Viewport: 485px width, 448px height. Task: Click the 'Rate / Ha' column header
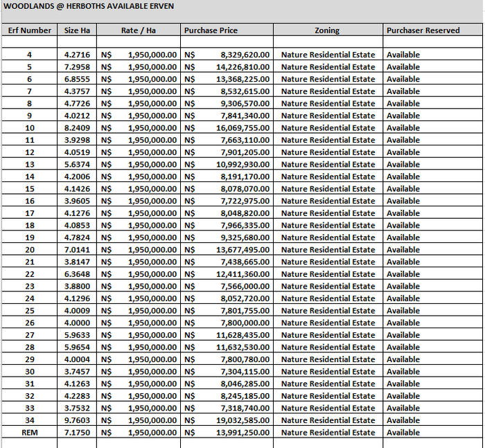coord(139,30)
